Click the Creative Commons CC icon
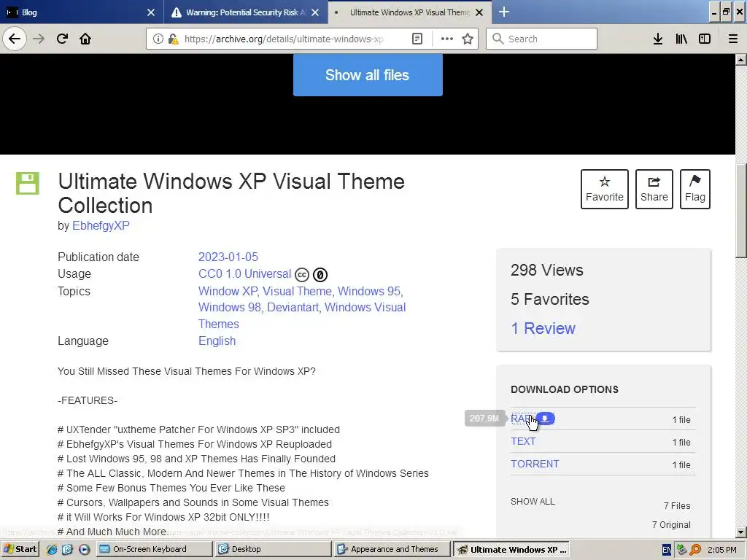This screenshot has width=747, height=560. [x=302, y=275]
